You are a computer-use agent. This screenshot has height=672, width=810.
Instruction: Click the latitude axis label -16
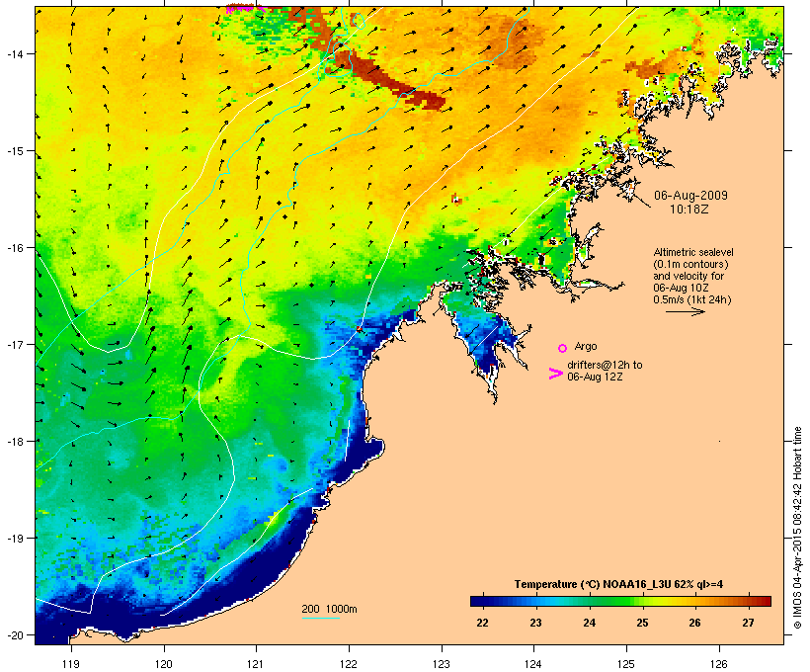click(x=14, y=248)
